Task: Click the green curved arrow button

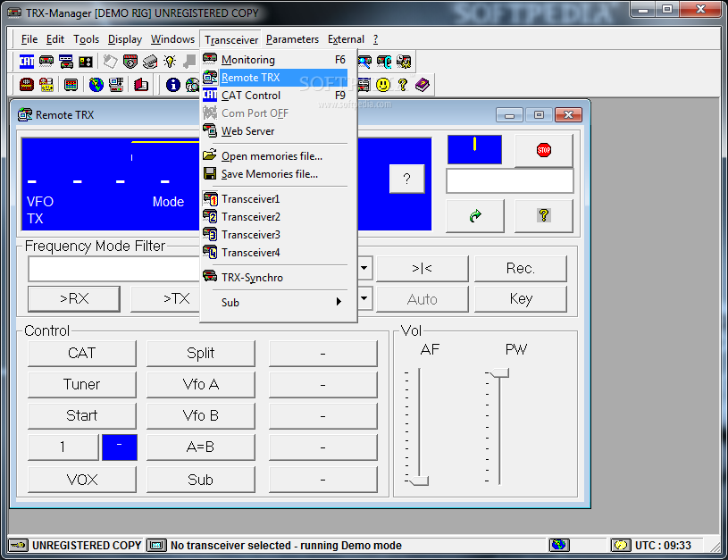Action: [475, 216]
